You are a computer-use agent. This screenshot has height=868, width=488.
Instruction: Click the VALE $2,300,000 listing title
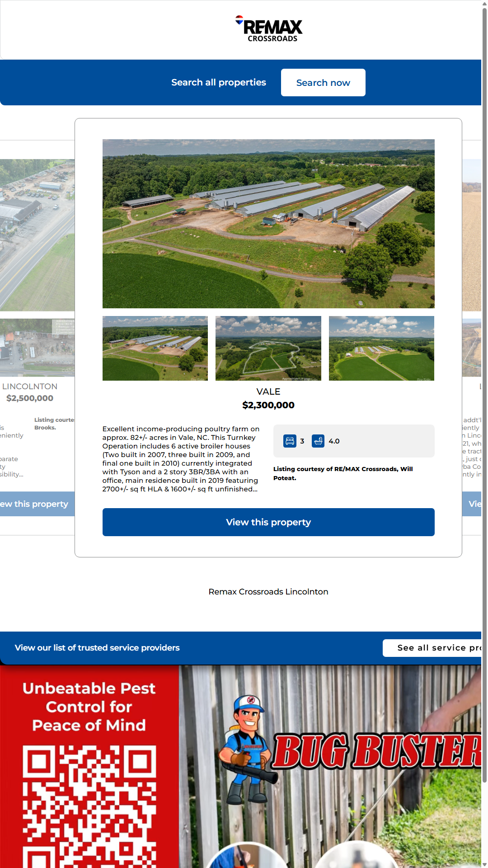click(x=268, y=398)
